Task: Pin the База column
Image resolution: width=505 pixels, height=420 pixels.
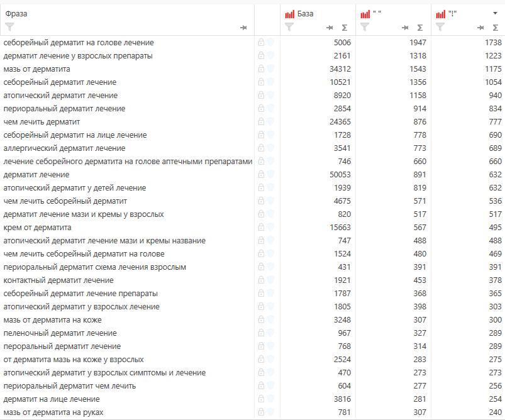Action: (x=330, y=28)
